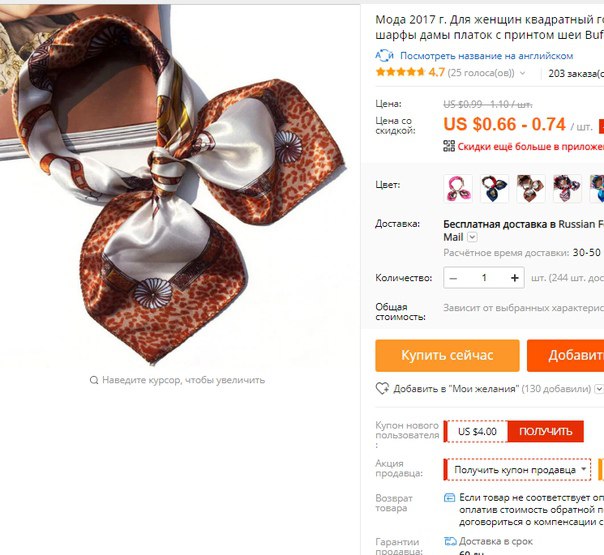Viewport: 604px width, 555px height.
Task: Click the return policy icon
Action: coord(449,498)
